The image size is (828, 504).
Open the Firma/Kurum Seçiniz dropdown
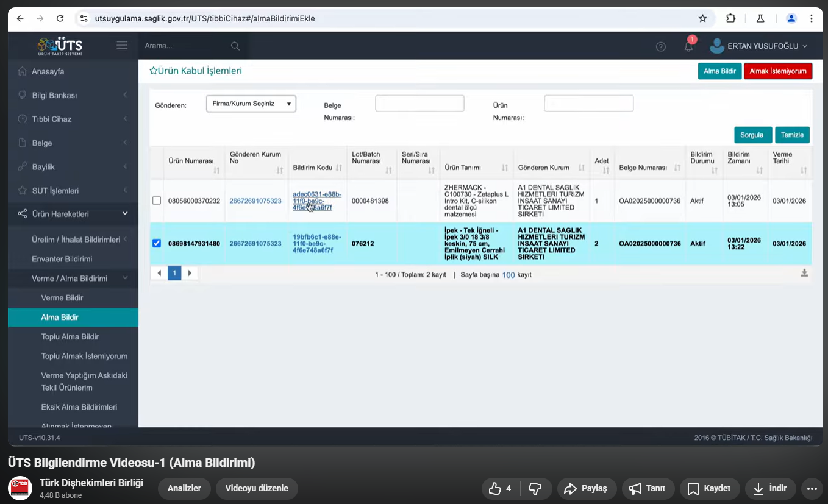click(x=251, y=104)
